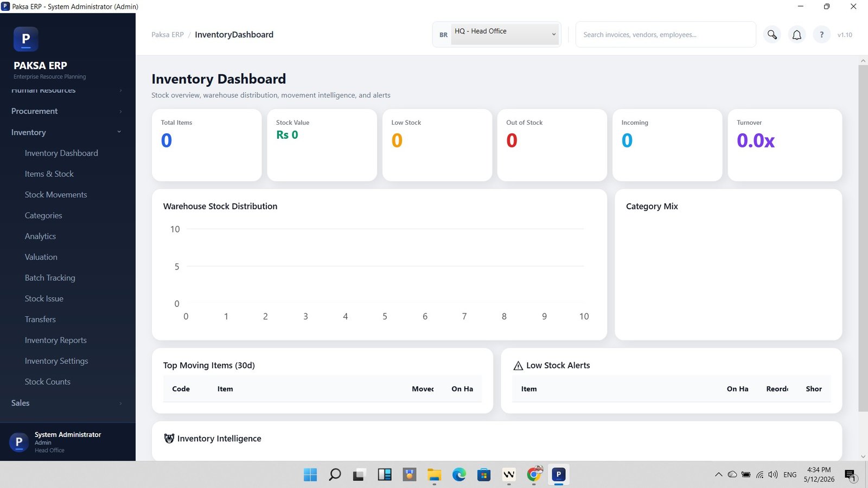Click the Item header in Top Moving Items

point(225,389)
